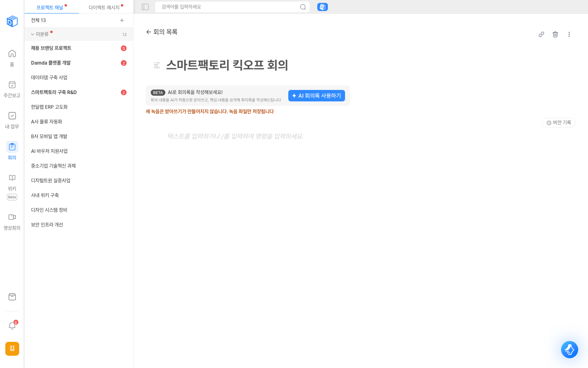Open the 디지털트윈 실증사업 channel
This screenshot has height=368, width=588.
(79, 181)
